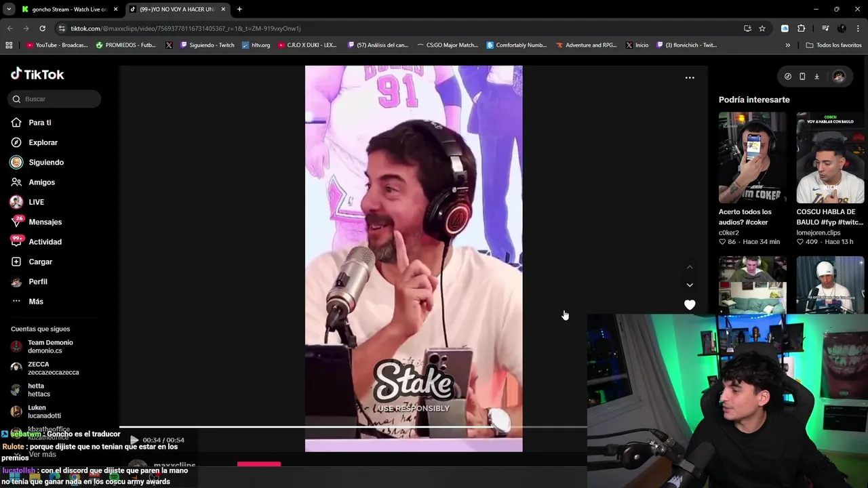This screenshot has width=868, height=488.
Task: Seek on the video progress bar
Action: (x=353, y=428)
